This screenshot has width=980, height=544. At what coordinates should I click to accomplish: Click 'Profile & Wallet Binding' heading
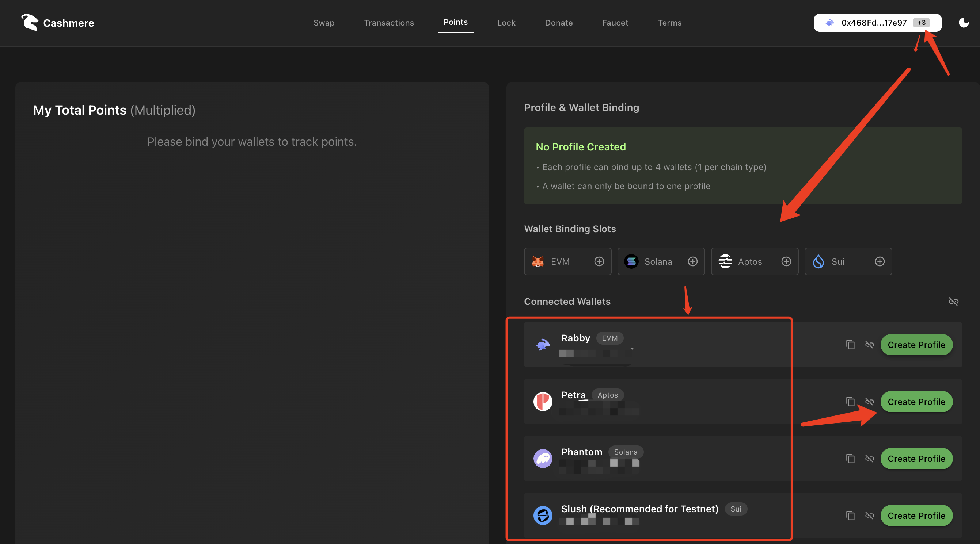click(581, 108)
